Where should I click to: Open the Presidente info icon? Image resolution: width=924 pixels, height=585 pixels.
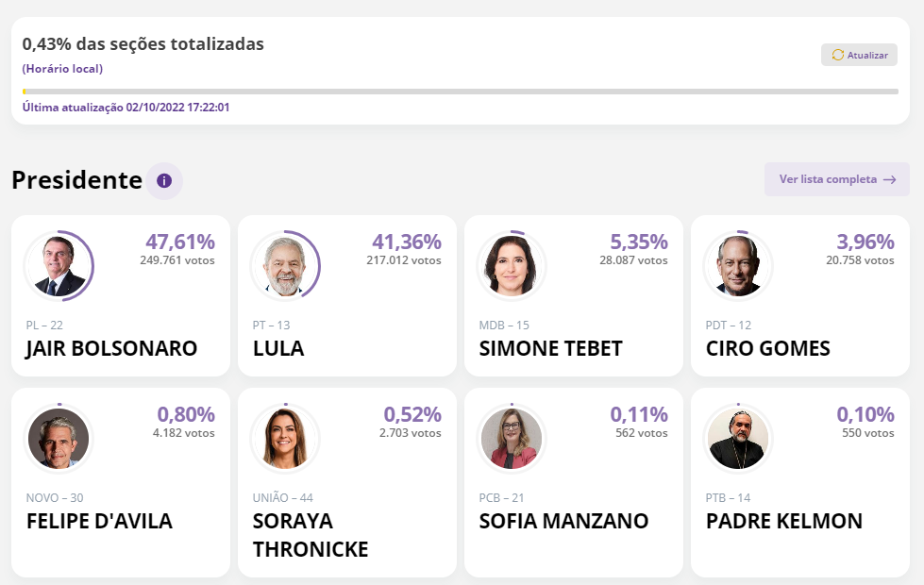tap(164, 180)
